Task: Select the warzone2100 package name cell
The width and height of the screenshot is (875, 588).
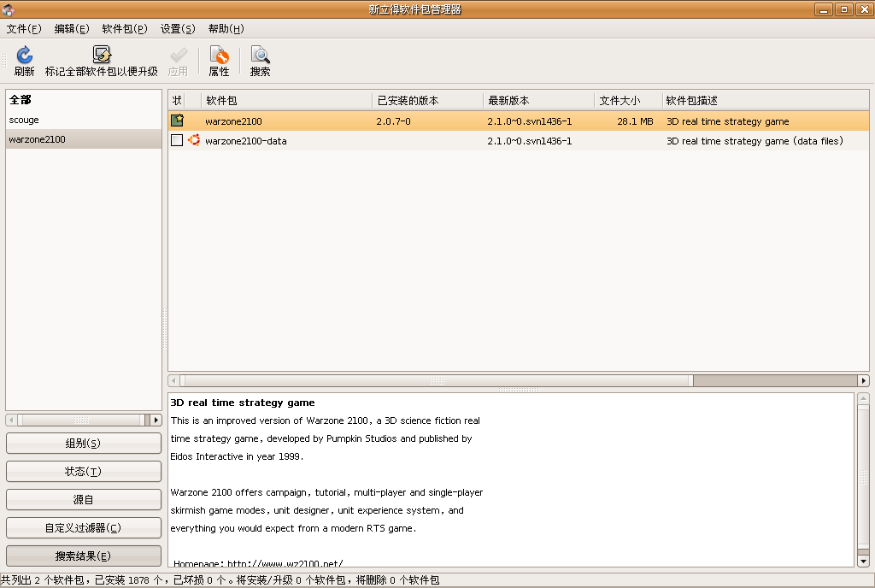Action: (x=233, y=121)
